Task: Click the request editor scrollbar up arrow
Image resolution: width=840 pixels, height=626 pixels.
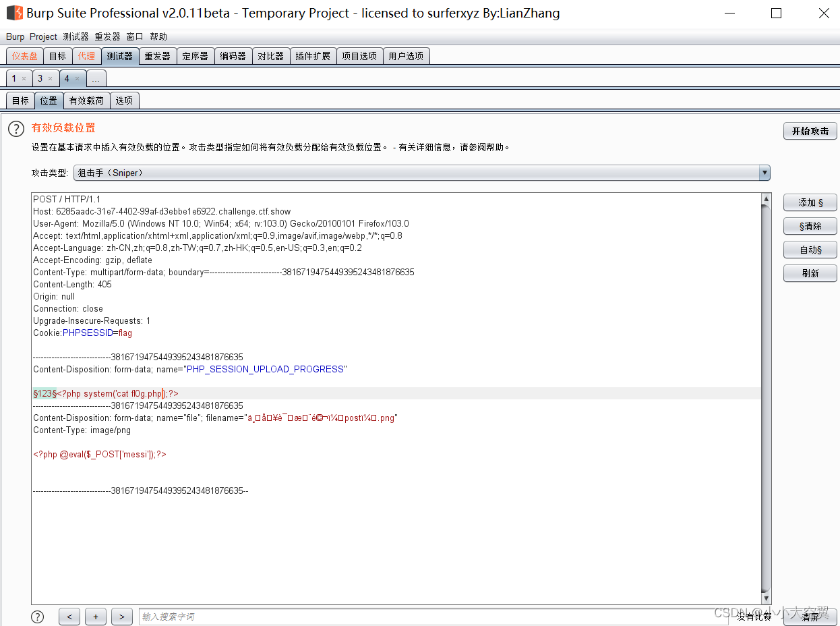Action: [766, 199]
